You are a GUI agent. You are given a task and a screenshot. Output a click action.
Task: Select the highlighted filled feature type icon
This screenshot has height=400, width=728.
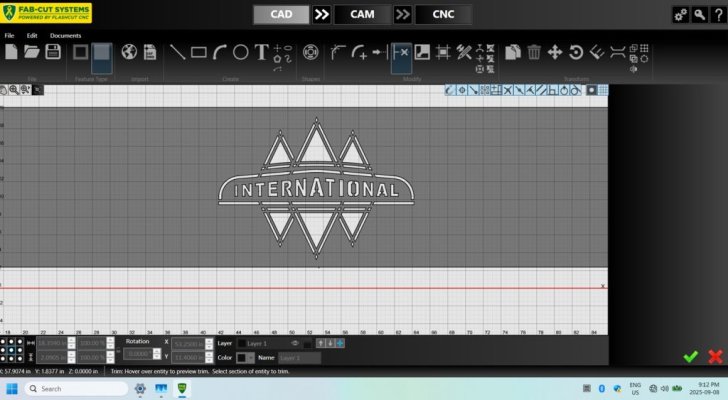pyautogui.click(x=101, y=58)
